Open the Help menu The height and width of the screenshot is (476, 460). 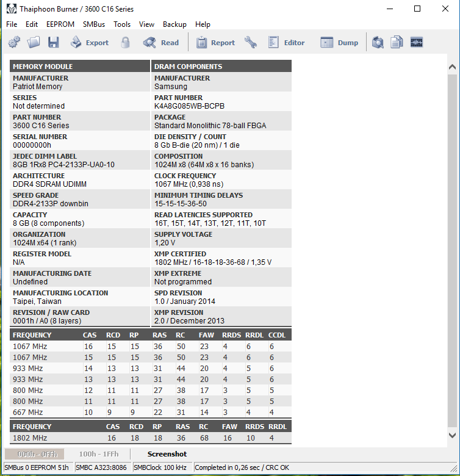pos(203,24)
